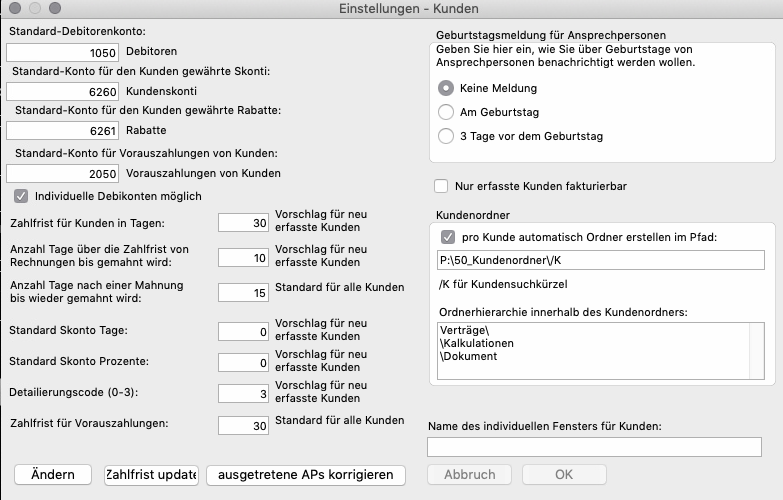Select the Keine Meldung radio button
The image size is (783, 500).
point(446,88)
